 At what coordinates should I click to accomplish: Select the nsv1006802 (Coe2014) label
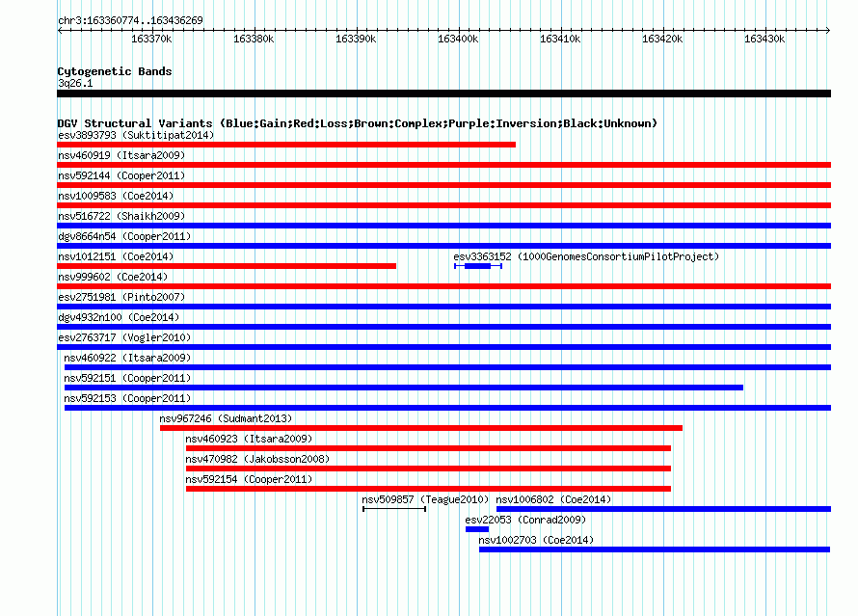(553, 499)
